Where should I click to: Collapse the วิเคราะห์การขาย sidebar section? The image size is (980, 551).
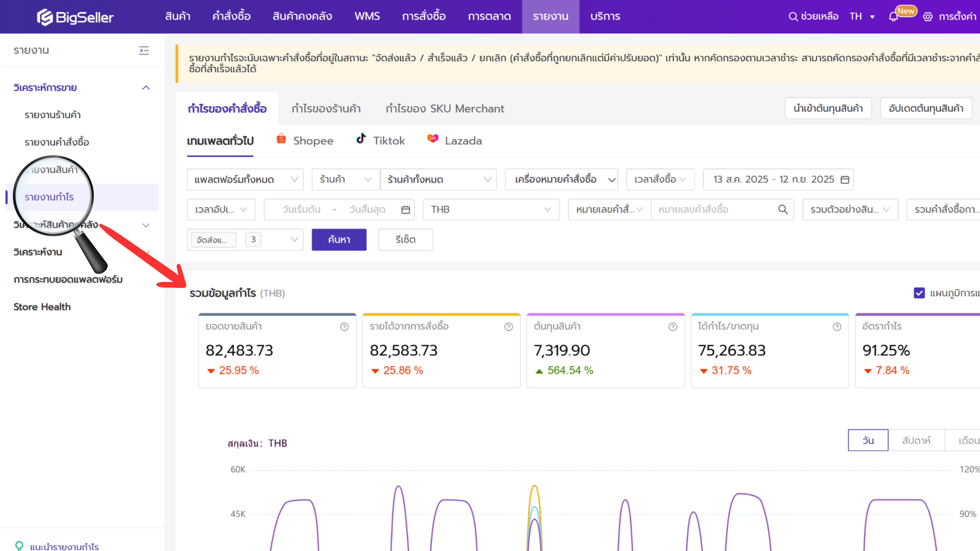point(146,88)
